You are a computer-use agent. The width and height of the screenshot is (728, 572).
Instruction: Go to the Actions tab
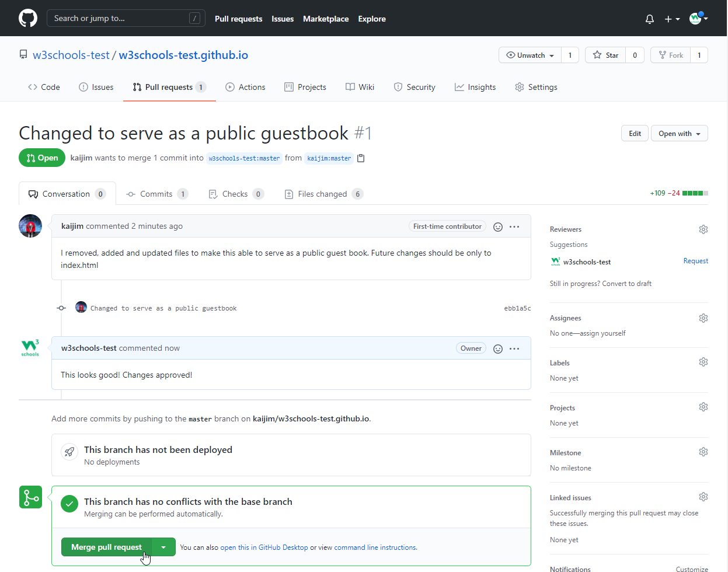tap(245, 87)
